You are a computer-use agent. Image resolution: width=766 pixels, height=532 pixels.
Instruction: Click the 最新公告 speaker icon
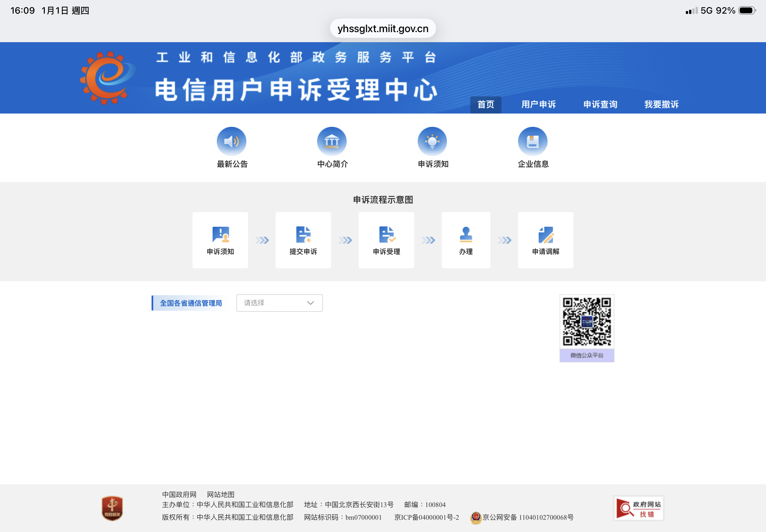point(231,141)
